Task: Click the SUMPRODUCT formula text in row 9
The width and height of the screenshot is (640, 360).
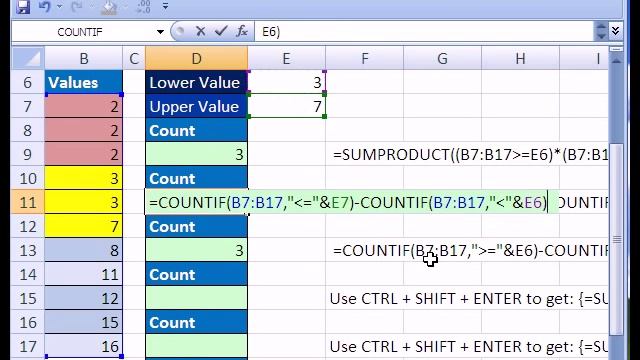Action: pos(470,155)
